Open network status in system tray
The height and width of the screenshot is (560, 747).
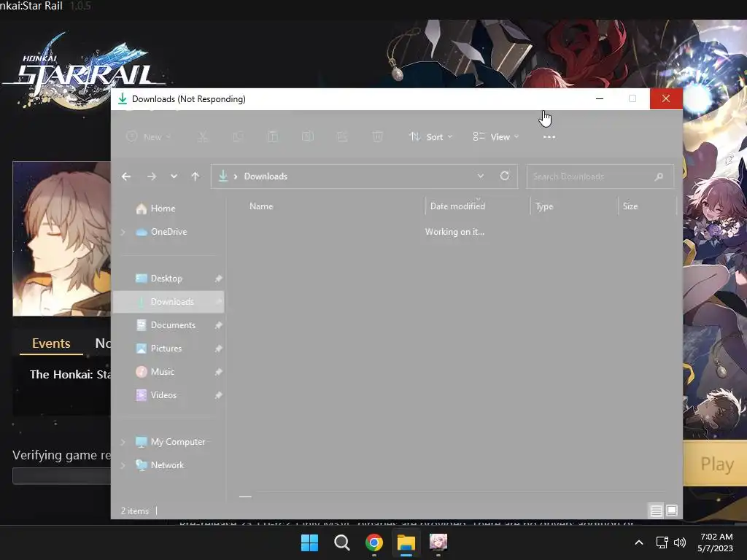click(x=662, y=542)
